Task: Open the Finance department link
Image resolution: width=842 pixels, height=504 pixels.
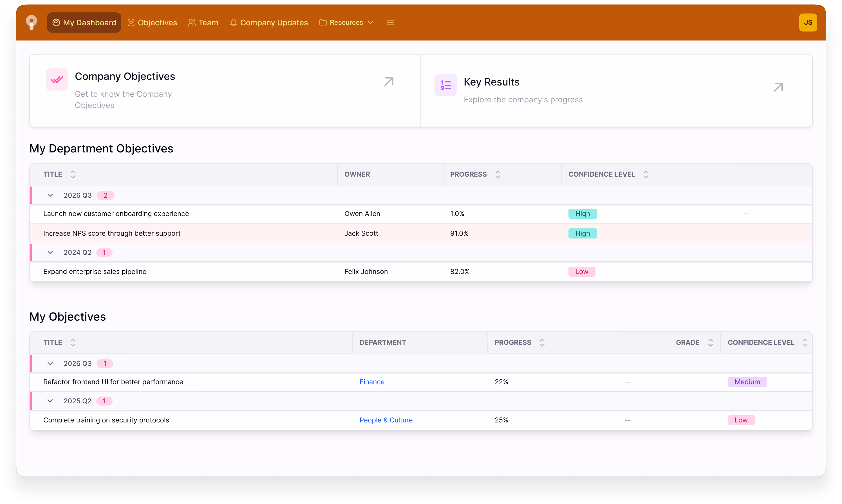Action: pos(372,382)
